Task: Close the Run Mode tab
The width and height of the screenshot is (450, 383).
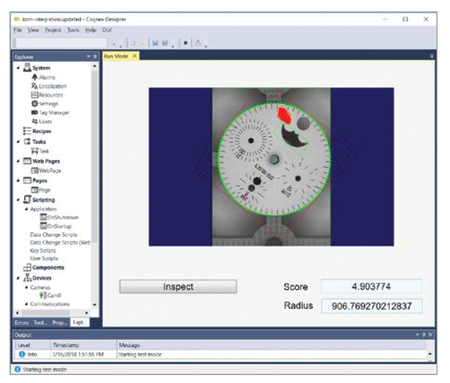Action: point(134,56)
